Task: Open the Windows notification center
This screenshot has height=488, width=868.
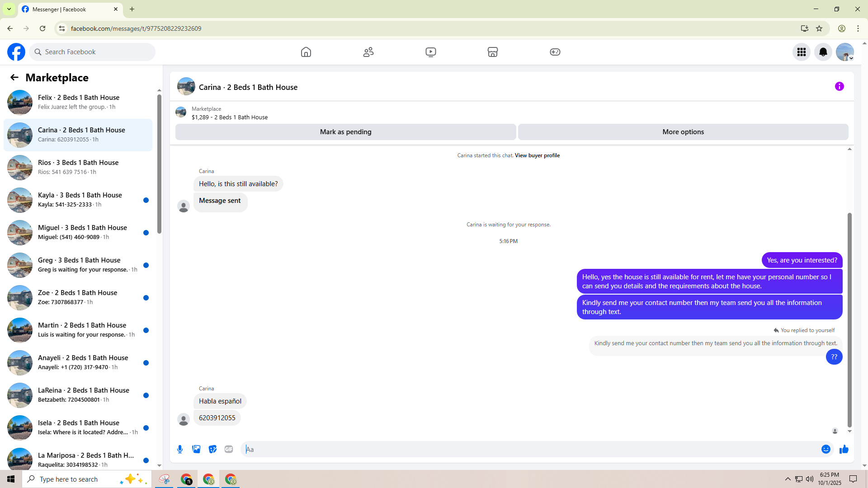Action: click(854, 479)
